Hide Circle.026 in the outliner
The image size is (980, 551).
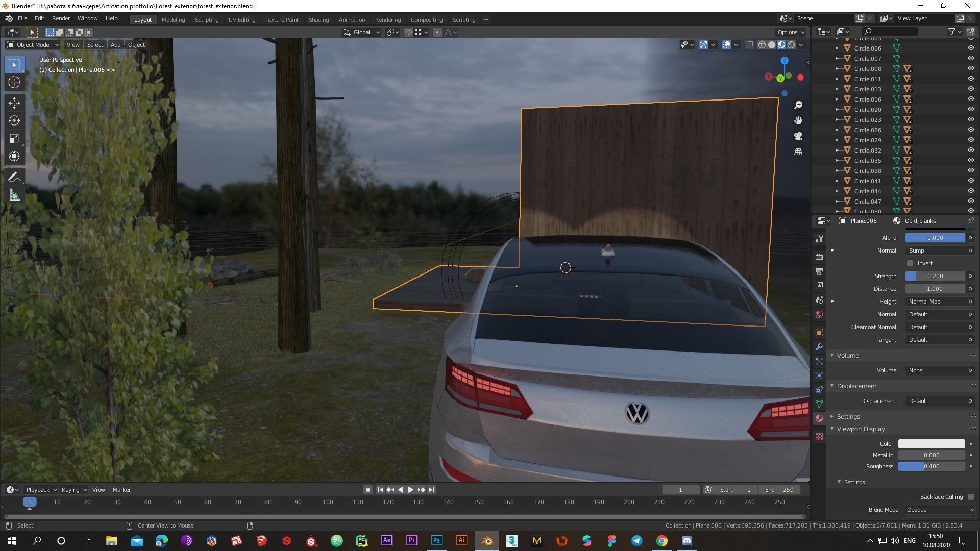(970, 130)
